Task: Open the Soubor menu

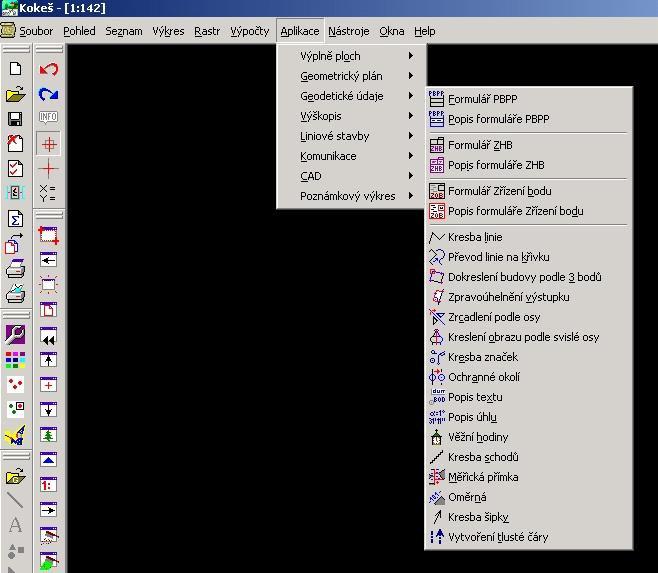Action: [x=36, y=31]
